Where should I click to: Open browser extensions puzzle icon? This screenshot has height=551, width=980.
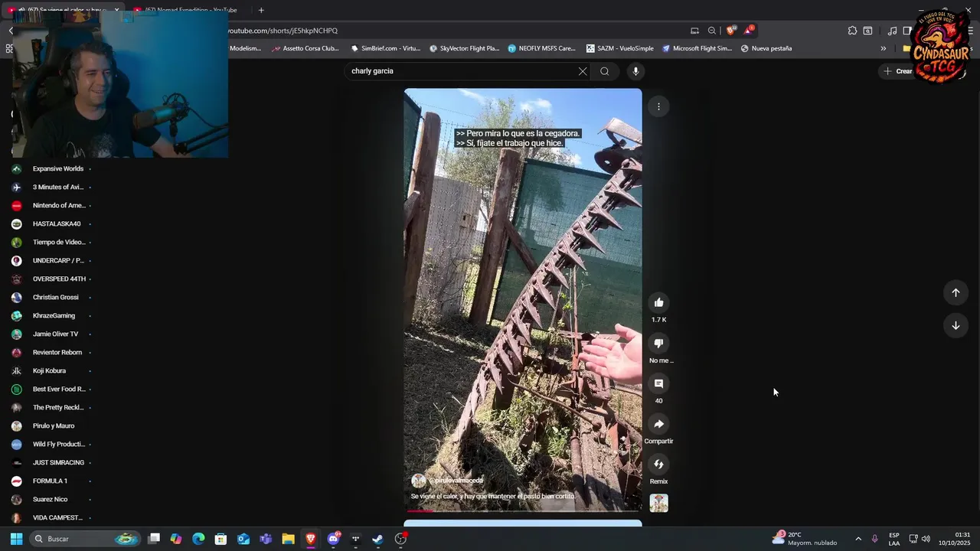pyautogui.click(x=852, y=31)
